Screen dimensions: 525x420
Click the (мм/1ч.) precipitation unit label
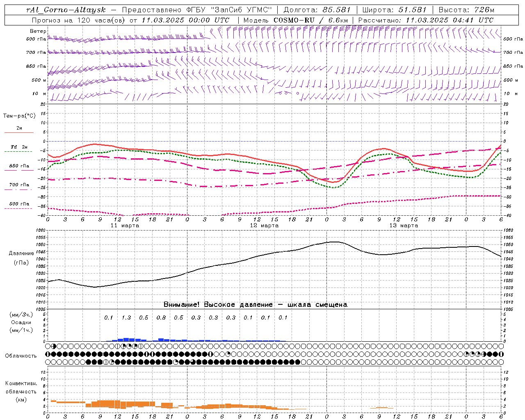(21, 330)
